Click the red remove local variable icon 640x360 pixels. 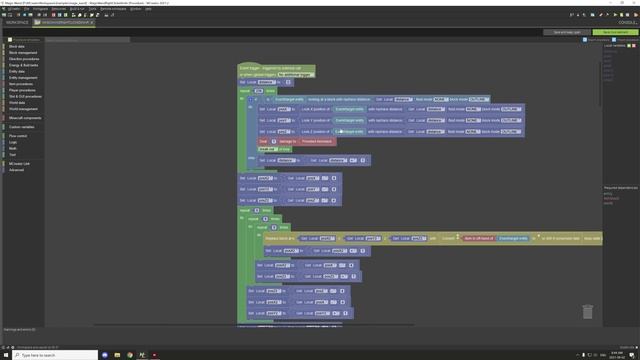pyautogui.click(x=634, y=46)
